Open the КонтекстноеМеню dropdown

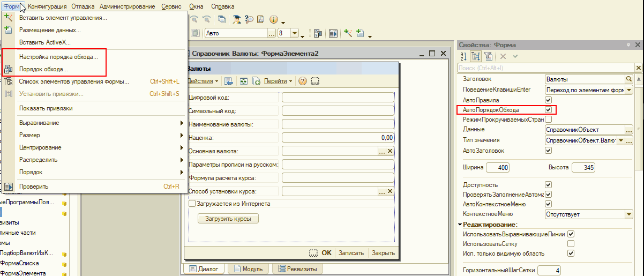pos(629,214)
